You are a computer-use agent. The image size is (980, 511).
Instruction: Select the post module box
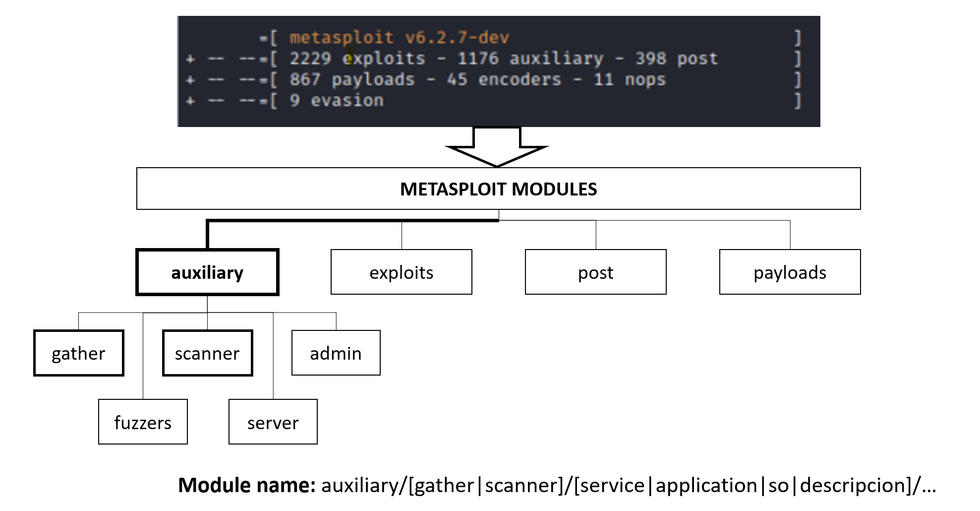tap(595, 272)
